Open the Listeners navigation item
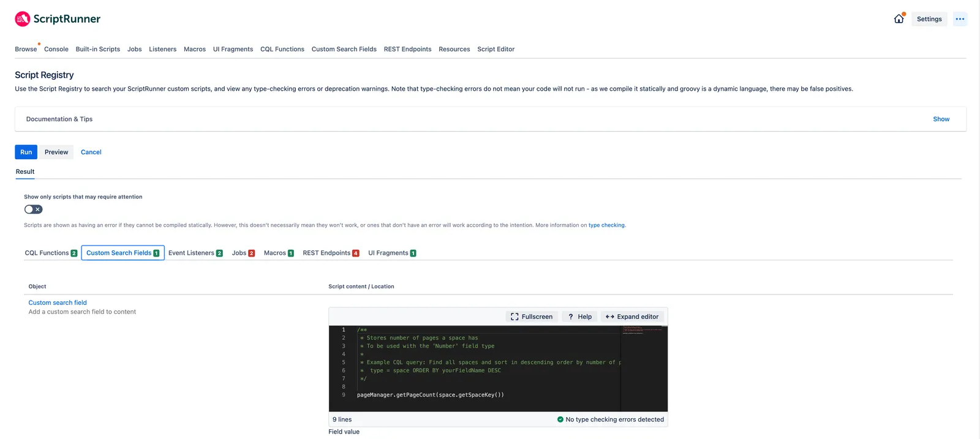 click(x=162, y=49)
